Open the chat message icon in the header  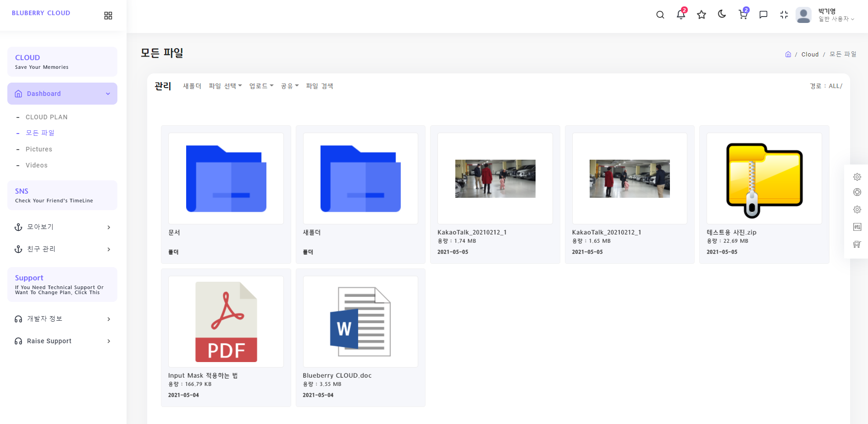[x=763, y=15]
